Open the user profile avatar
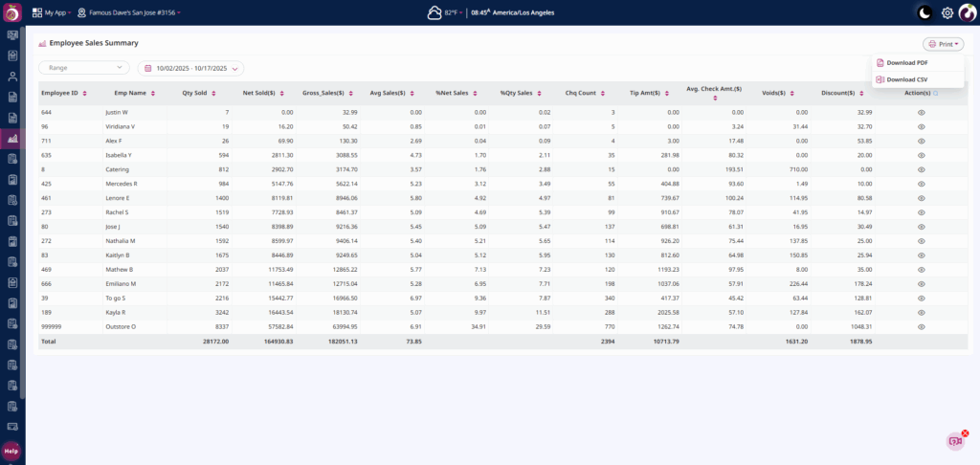 968,12
